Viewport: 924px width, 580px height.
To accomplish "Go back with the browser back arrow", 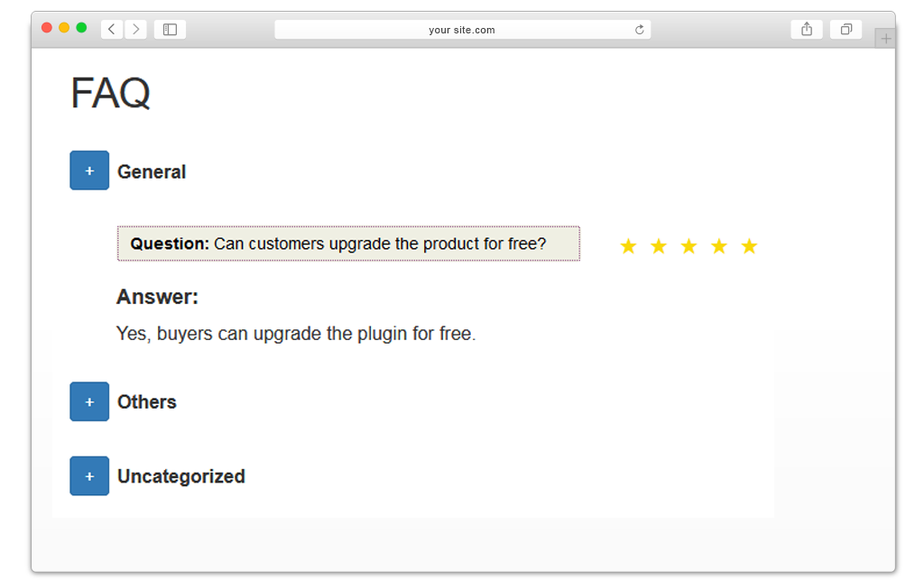I will [x=111, y=30].
